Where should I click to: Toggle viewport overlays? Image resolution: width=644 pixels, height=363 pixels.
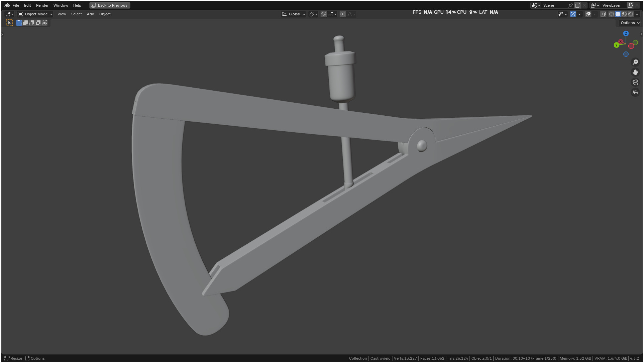(588, 14)
